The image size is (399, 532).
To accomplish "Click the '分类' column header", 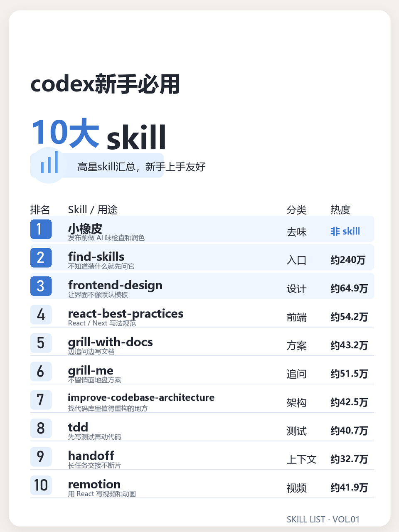I will 296,210.
